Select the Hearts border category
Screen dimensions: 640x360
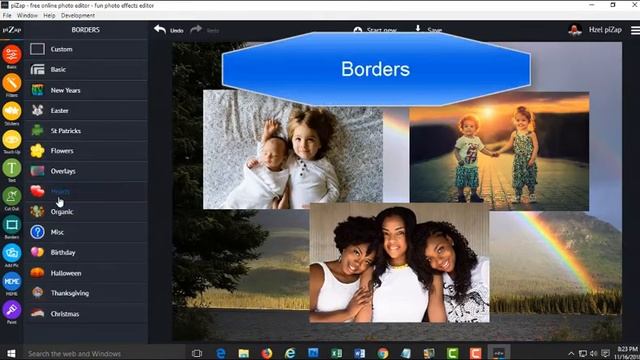[x=86, y=191]
